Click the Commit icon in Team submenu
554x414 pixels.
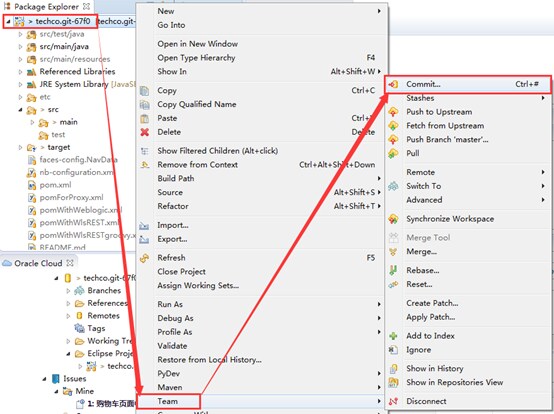click(393, 84)
